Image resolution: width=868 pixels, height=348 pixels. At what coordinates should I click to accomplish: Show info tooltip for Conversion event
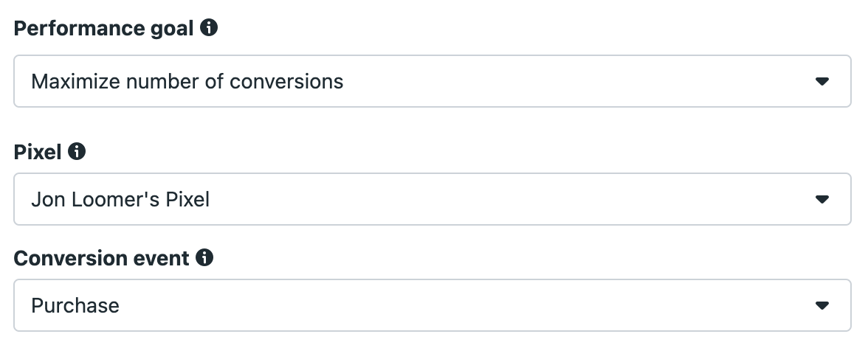pos(204,257)
